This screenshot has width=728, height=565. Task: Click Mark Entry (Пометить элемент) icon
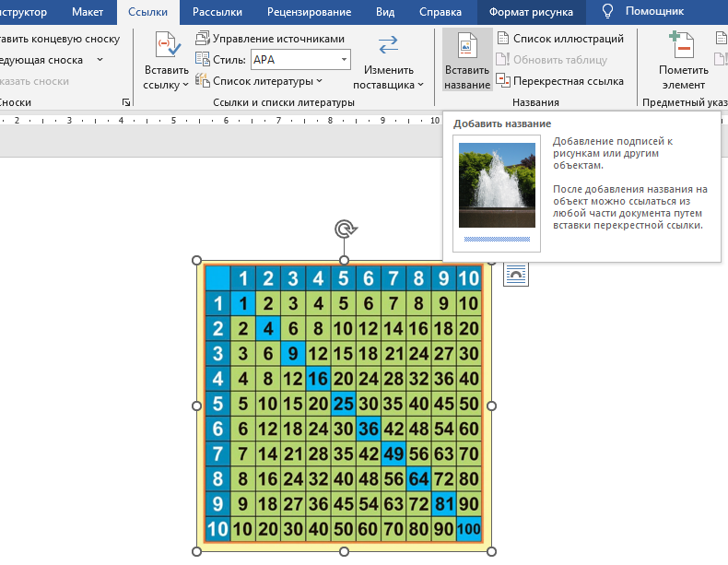click(x=683, y=48)
